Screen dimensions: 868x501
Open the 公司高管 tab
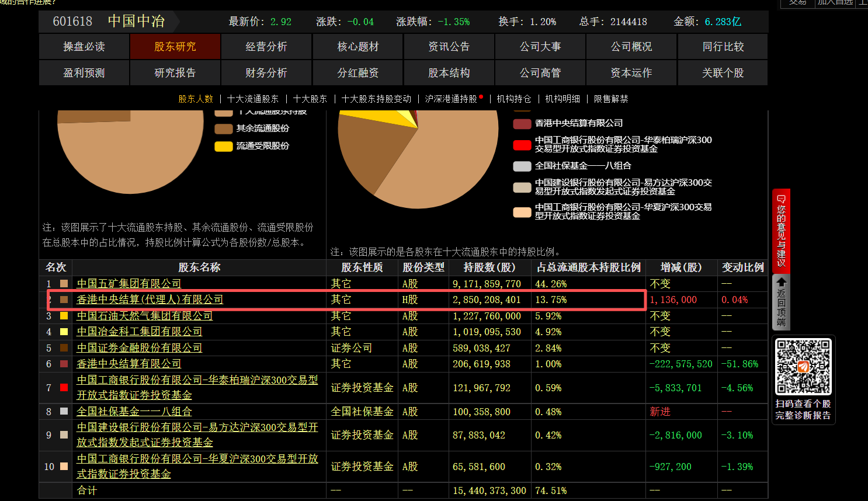(540, 73)
